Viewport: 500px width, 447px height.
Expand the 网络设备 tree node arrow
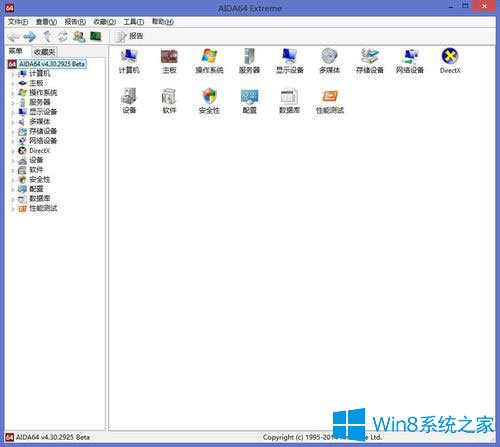[13, 141]
